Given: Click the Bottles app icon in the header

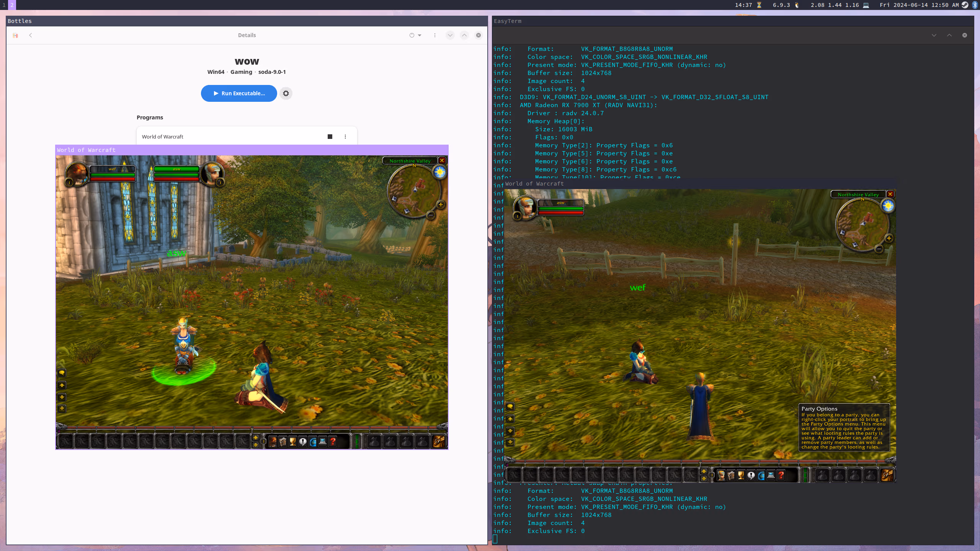Looking at the screenshot, I should [15, 35].
